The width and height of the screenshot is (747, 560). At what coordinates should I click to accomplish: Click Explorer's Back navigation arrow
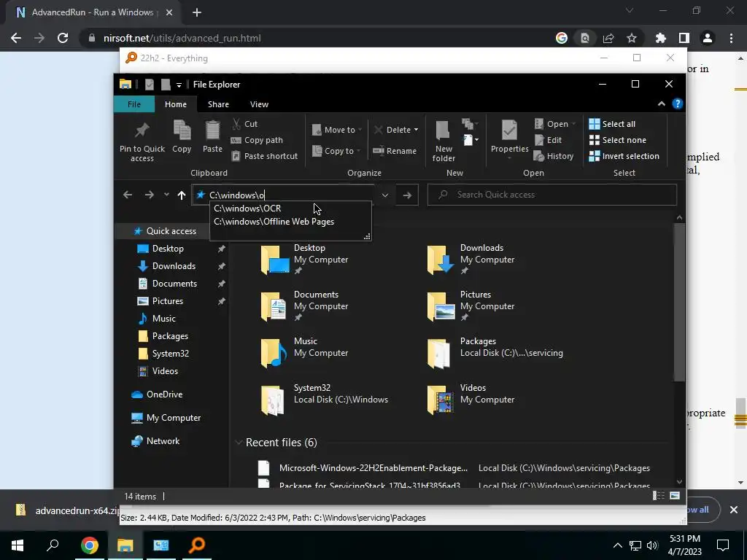[x=127, y=195]
